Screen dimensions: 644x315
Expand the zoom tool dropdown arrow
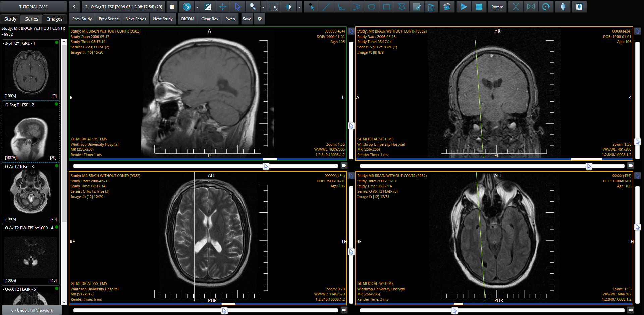point(263,7)
